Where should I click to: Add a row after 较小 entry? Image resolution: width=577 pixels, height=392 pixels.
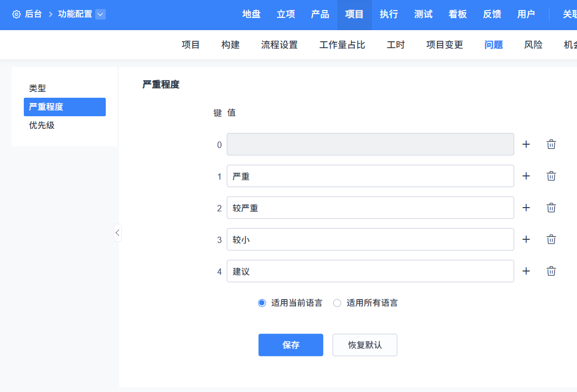526,239
